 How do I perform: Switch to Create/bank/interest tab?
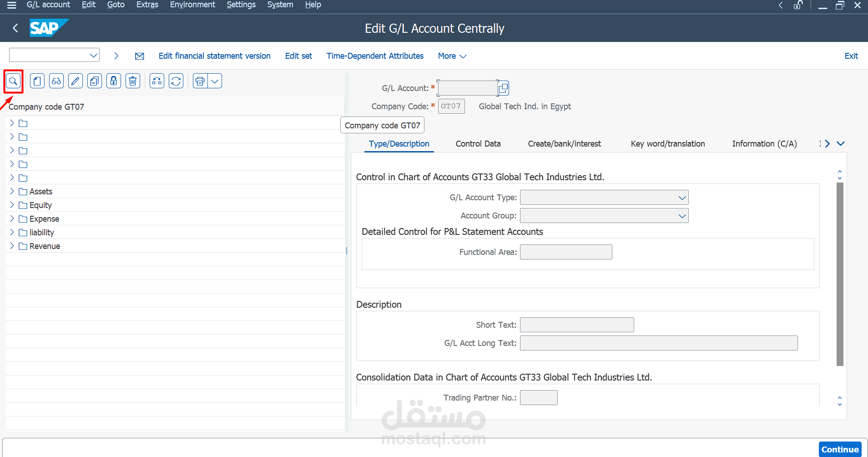tap(564, 144)
